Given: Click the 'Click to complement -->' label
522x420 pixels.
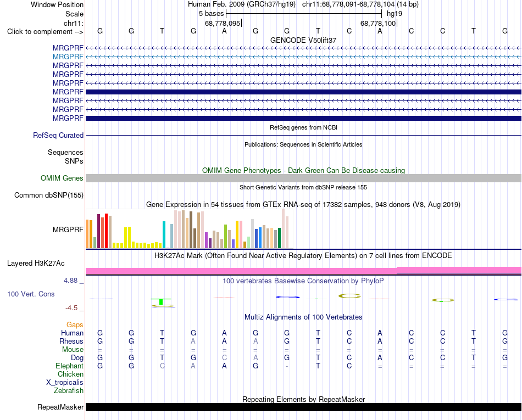Looking at the screenshot, I should pos(45,32).
